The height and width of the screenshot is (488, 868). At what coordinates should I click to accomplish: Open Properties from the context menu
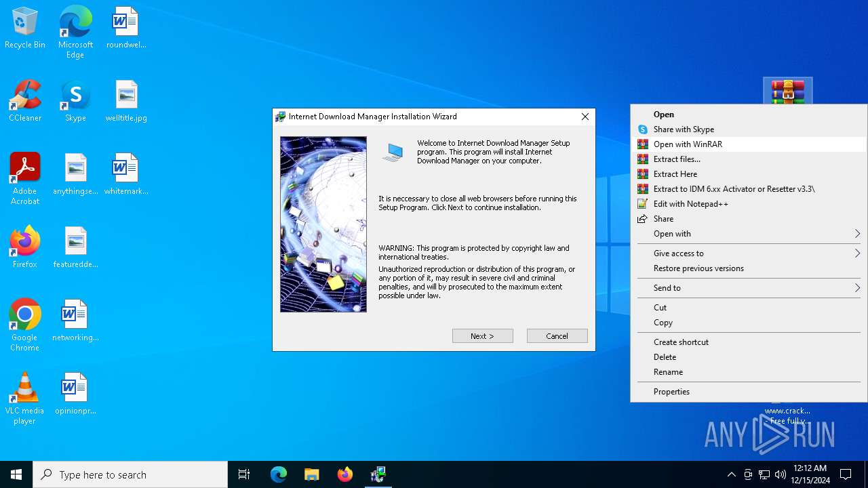749,392
